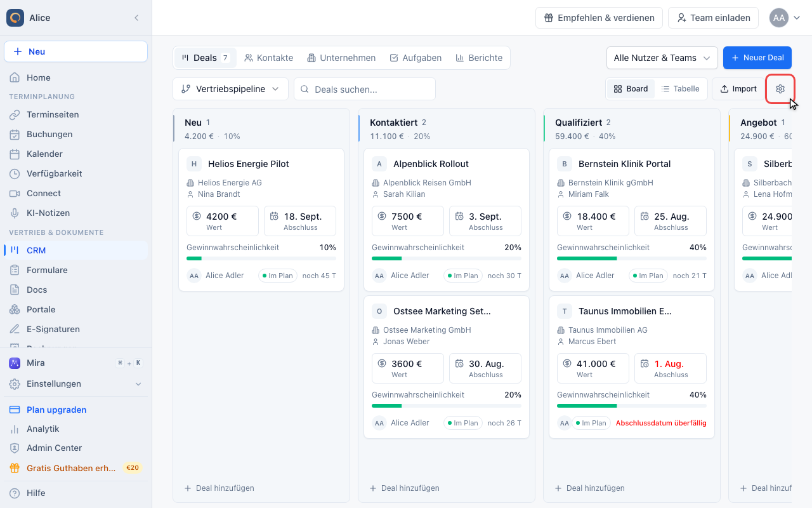812x508 pixels.
Task: Open KI-Notizen
Action: coord(76,213)
